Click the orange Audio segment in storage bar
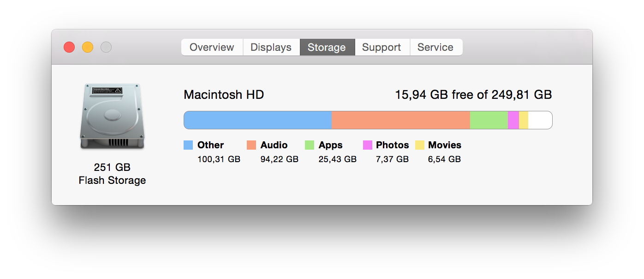 [x=400, y=120]
